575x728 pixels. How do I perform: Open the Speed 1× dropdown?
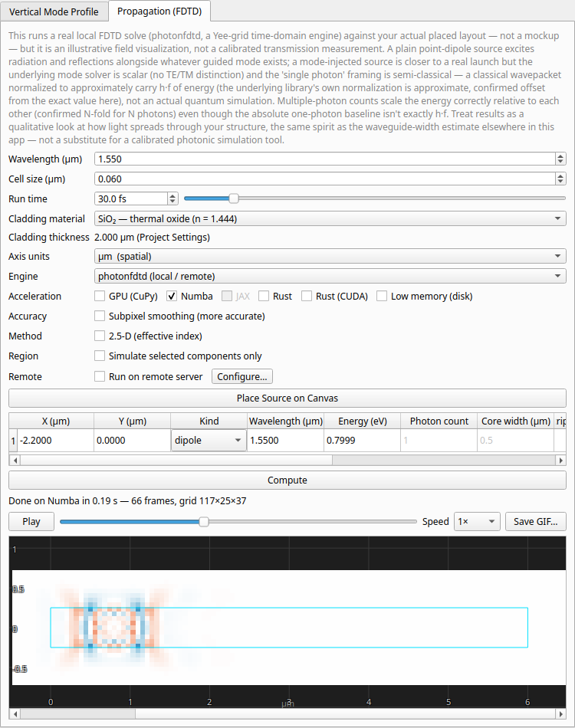pos(477,521)
